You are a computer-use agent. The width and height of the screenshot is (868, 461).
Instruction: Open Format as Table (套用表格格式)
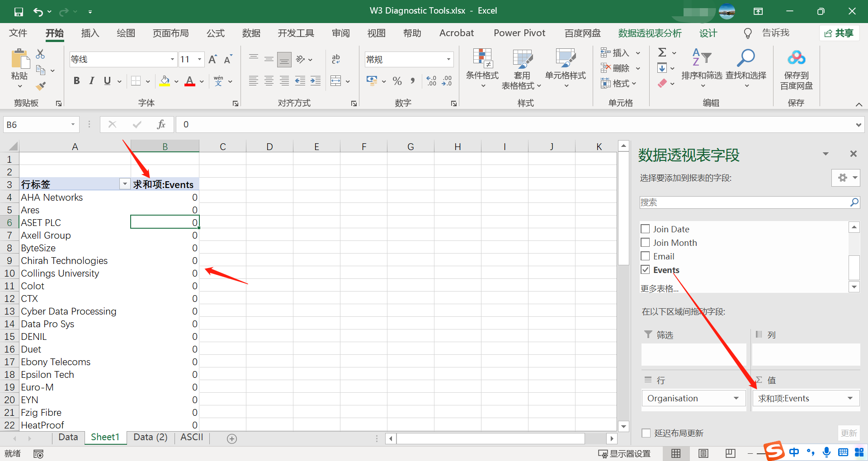(x=522, y=69)
